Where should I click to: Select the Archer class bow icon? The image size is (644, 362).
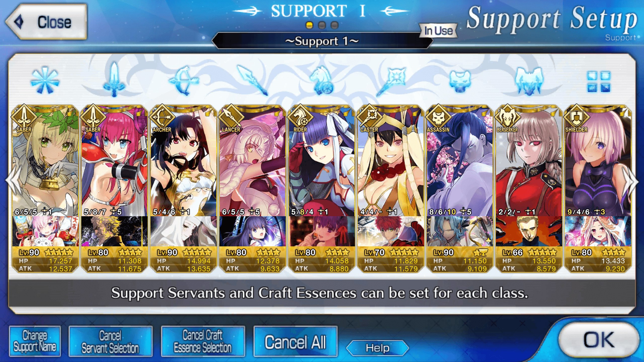(x=184, y=80)
